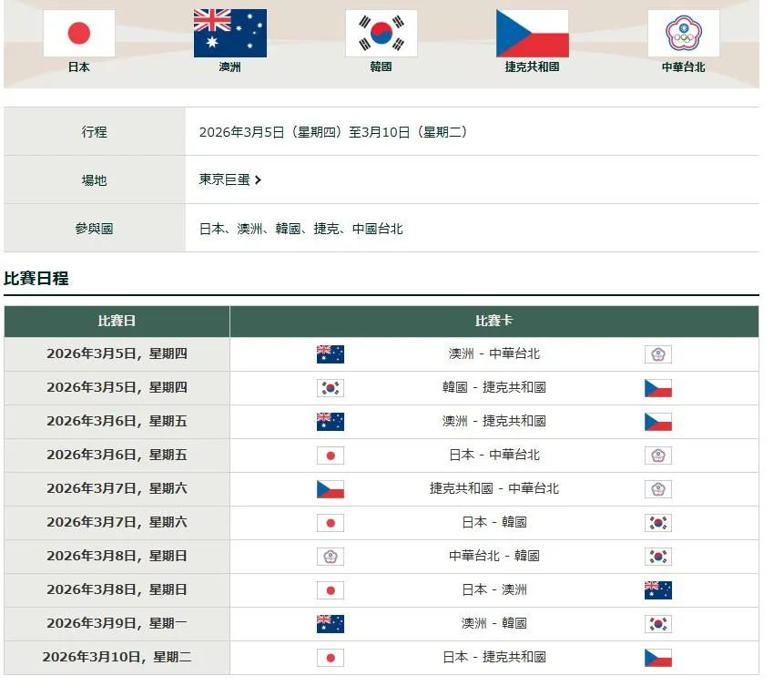This screenshot has width=784, height=686.
Task: Click the 中華台北 label under the top emblem
Action: coord(684,67)
